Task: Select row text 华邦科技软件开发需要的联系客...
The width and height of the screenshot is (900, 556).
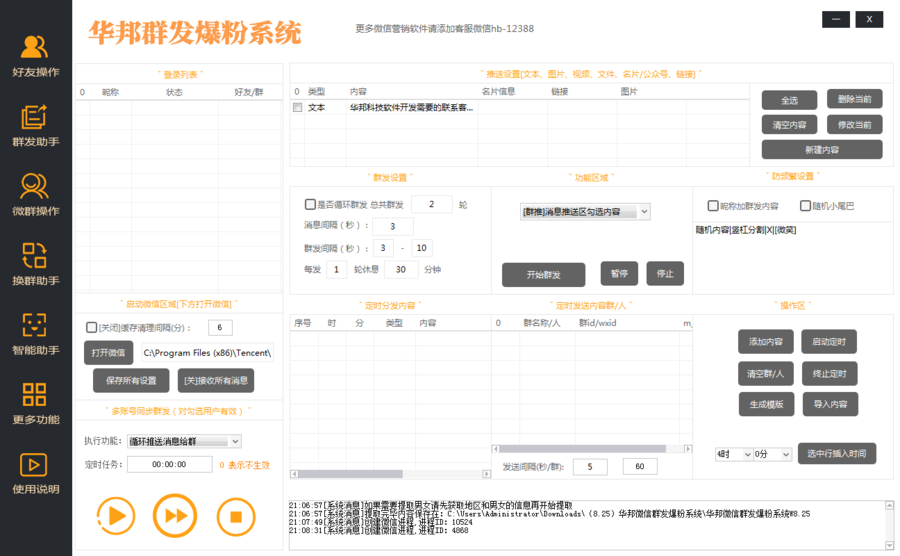Action: tap(411, 107)
